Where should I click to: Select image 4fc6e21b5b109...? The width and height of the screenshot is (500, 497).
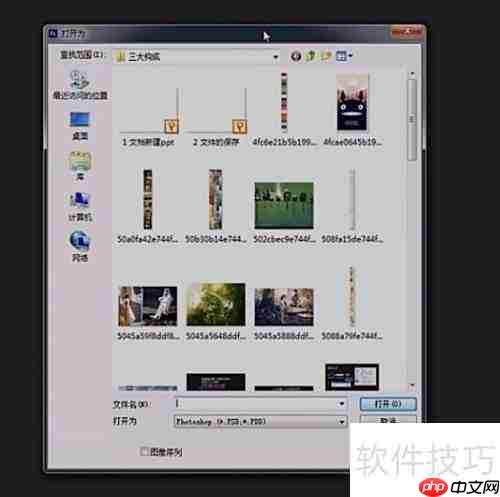click(x=284, y=110)
